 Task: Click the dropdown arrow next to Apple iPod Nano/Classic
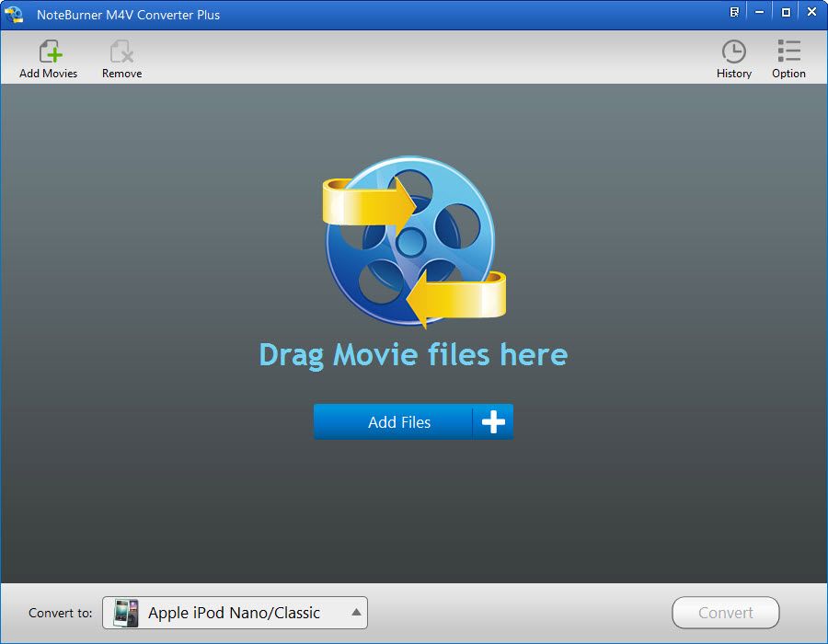click(x=356, y=613)
